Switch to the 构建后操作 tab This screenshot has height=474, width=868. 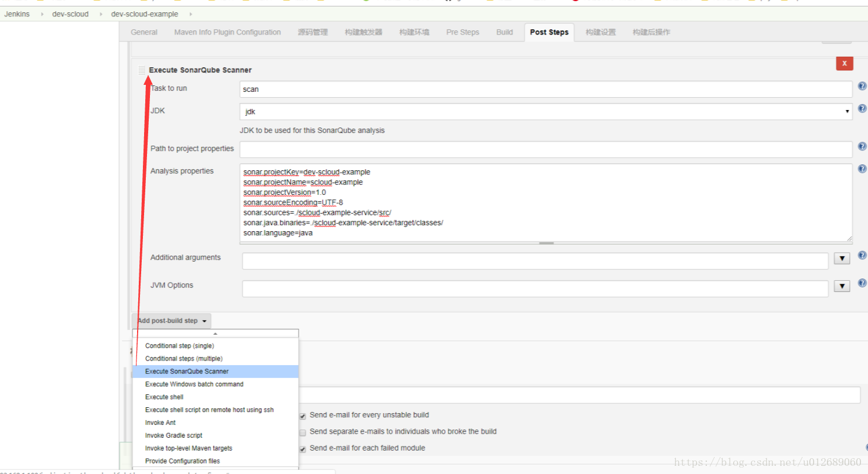[x=651, y=32]
